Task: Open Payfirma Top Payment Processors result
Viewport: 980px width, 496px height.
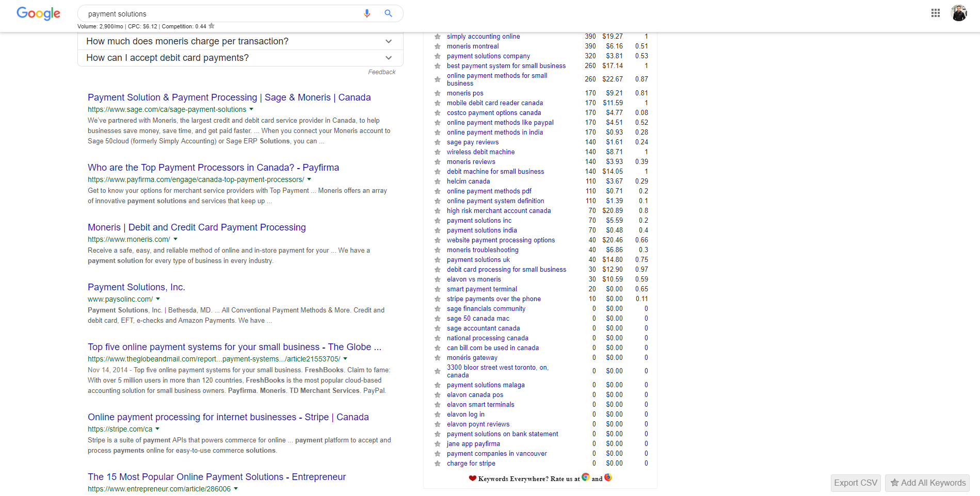Action: tap(213, 168)
